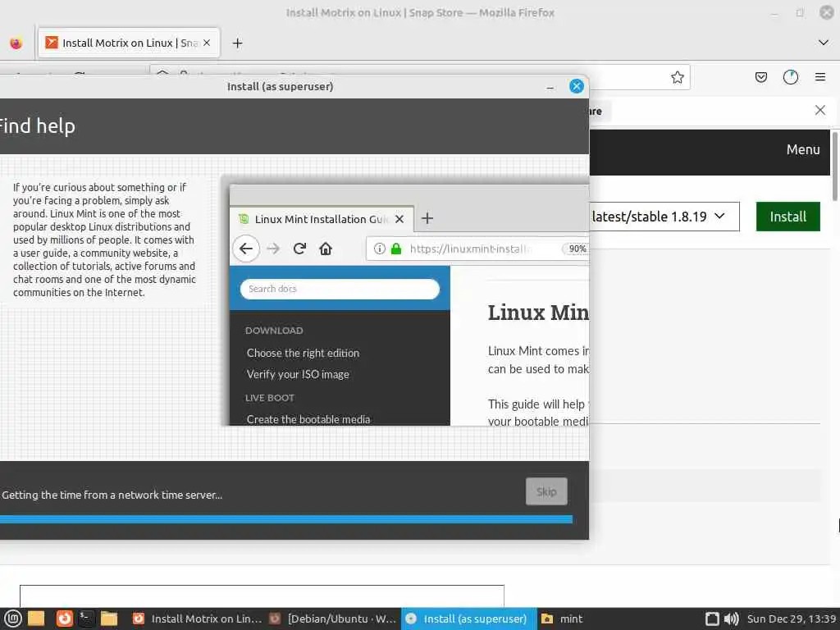
Task: Minimize the Install (as superuser) window
Action: tap(550, 87)
